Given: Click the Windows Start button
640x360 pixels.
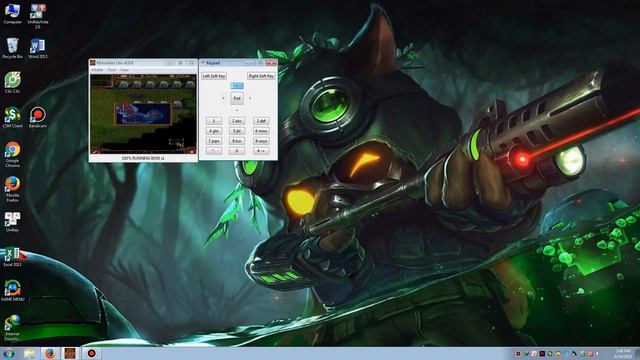Looking at the screenshot, I should 9,353.
